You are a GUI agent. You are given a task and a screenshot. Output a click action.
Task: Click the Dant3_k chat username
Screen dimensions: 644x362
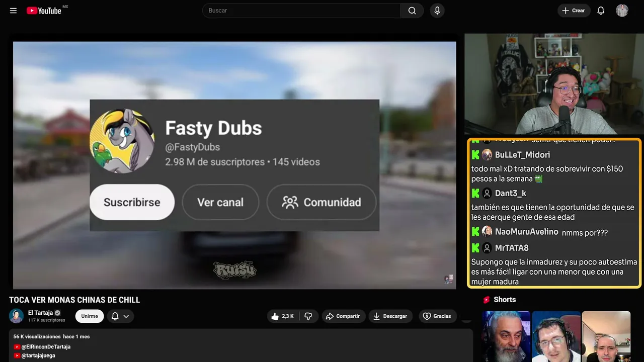pyautogui.click(x=510, y=193)
